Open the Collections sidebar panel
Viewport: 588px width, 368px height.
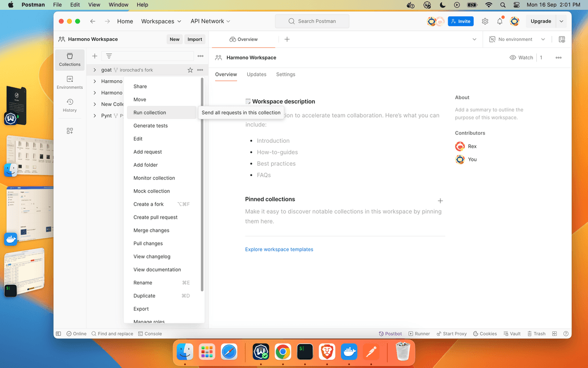[70, 59]
